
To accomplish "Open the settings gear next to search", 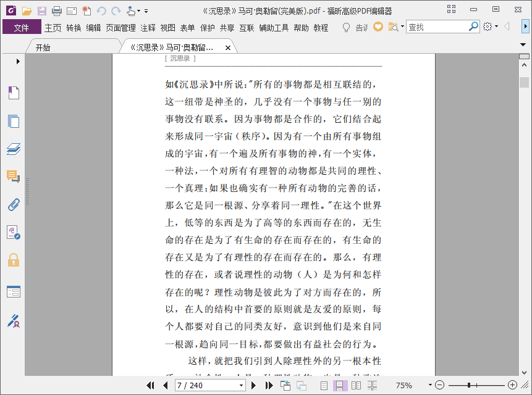I will click(488, 27).
